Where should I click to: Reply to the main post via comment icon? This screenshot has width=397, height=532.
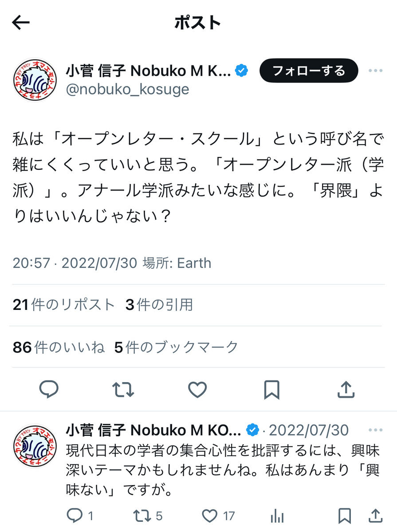(49, 390)
